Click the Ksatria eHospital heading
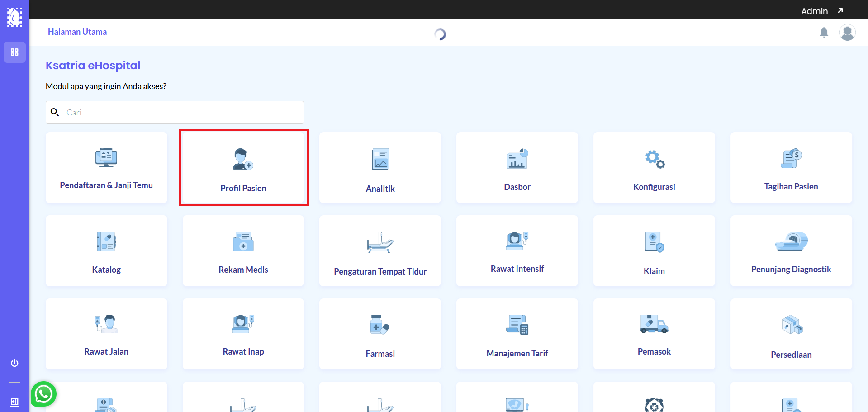Image resolution: width=868 pixels, height=412 pixels. tap(93, 66)
